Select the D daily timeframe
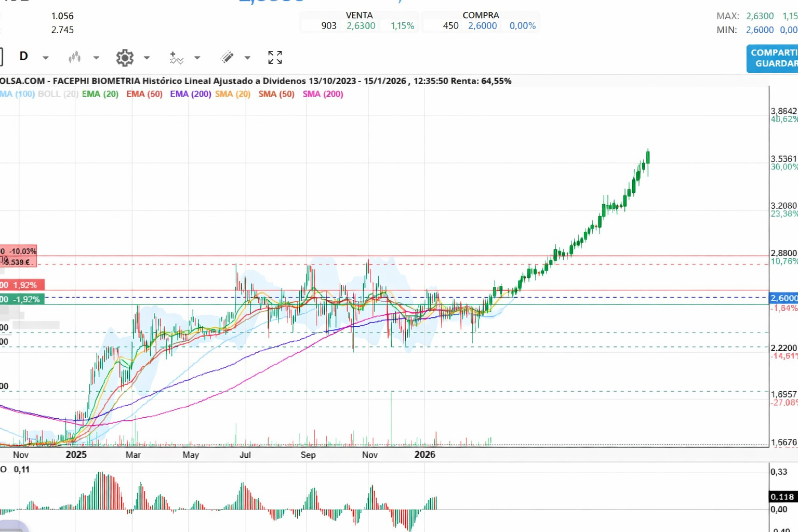Viewport: 798px width, 532px height. point(23,56)
